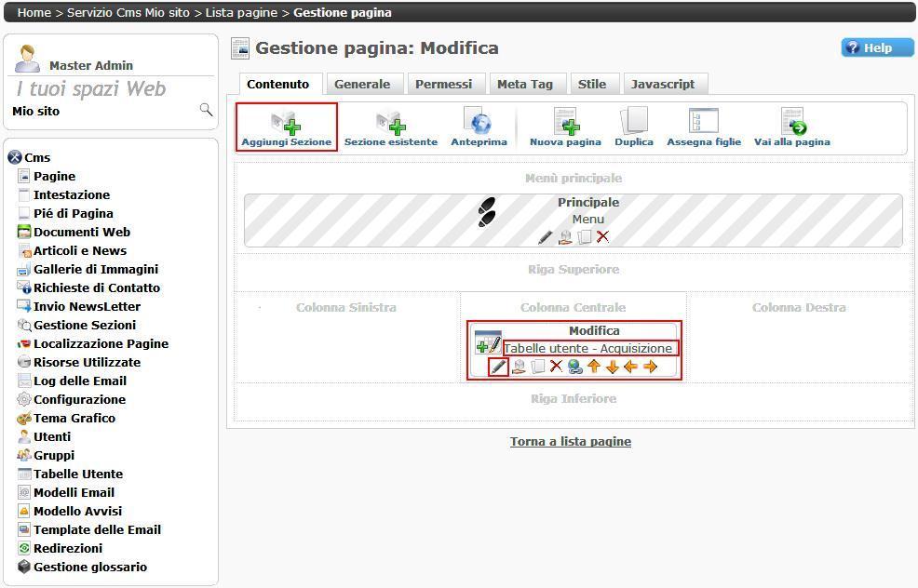The width and height of the screenshot is (918, 588).
Task: Move Tabelle utente section up with orange arrow
Action: (x=593, y=367)
